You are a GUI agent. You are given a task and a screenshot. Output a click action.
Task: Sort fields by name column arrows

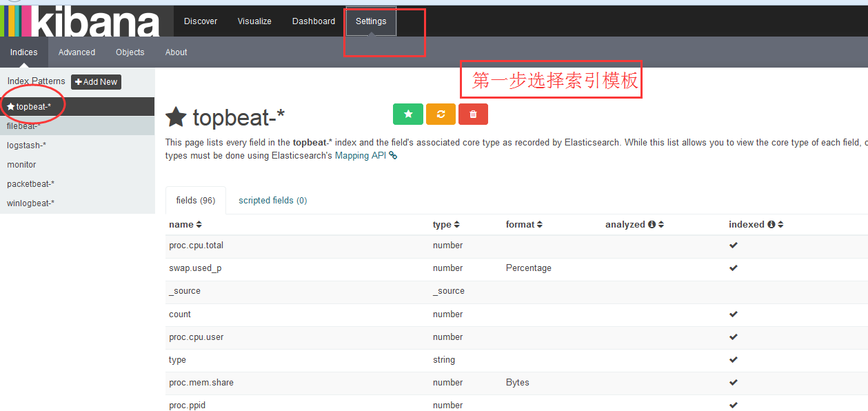[x=199, y=225]
